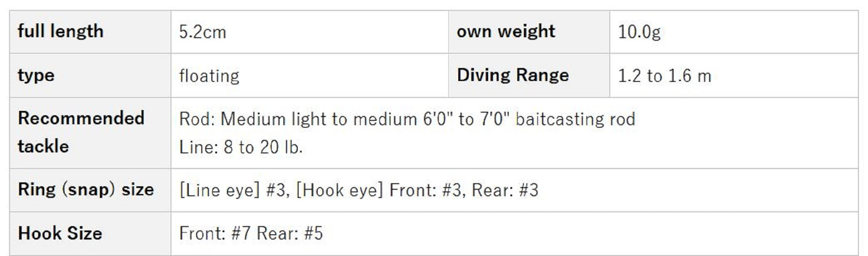Select the "Rear: #5" hook text

pyautogui.click(x=290, y=233)
